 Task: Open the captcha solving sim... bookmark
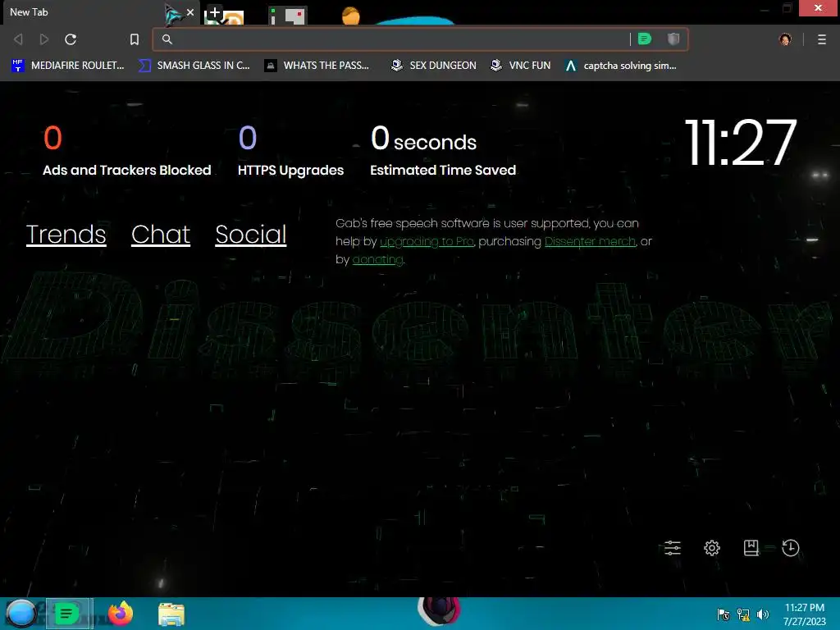pyautogui.click(x=621, y=66)
